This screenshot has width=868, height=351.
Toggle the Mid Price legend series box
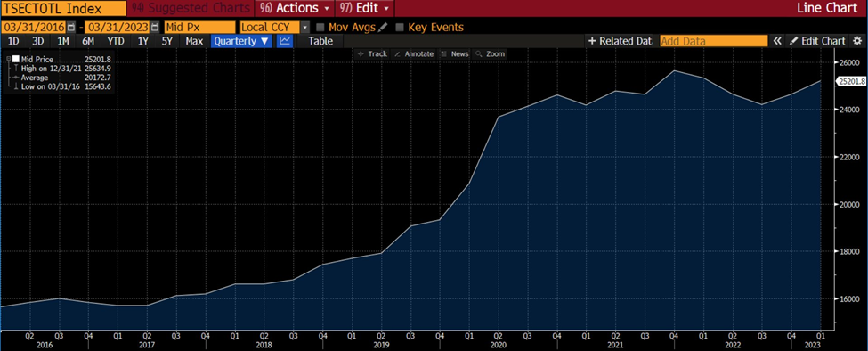pyautogui.click(x=16, y=59)
